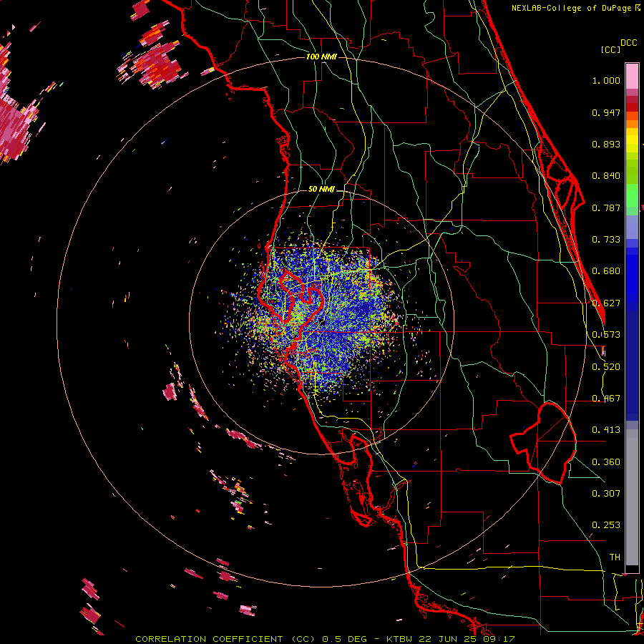Click the "100 NMI" range ring label
This screenshot has height=644, width=644.
click(x=321, y=57)
